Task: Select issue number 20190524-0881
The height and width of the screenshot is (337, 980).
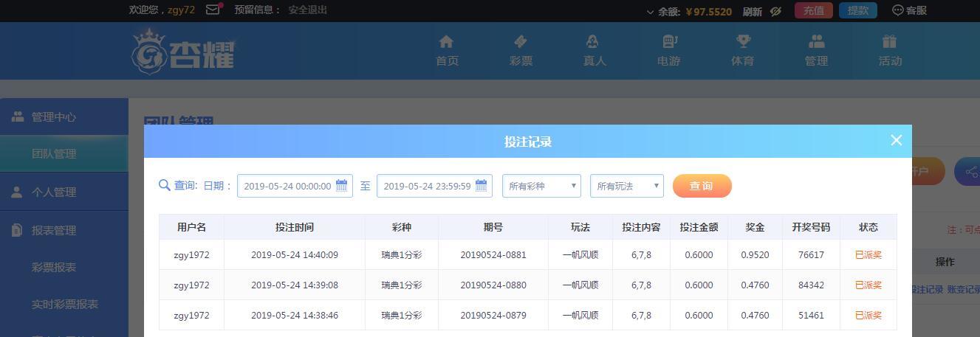Action: click(x=493, y=255)
